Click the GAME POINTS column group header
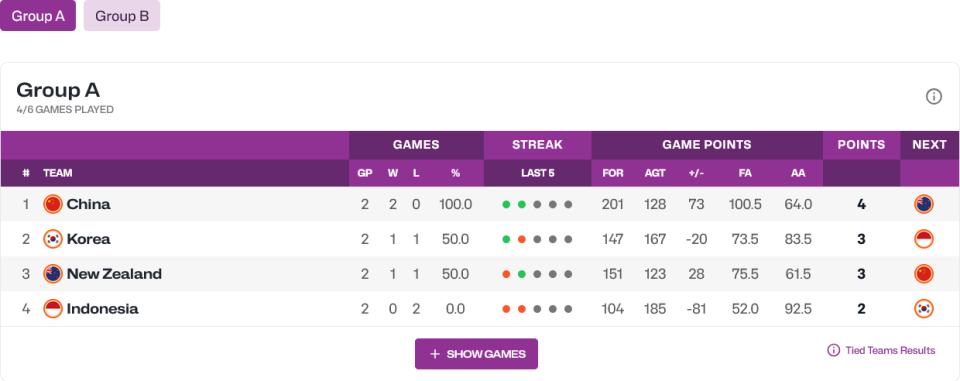Screen dimensions: 960x381 (x=707, y=145)
